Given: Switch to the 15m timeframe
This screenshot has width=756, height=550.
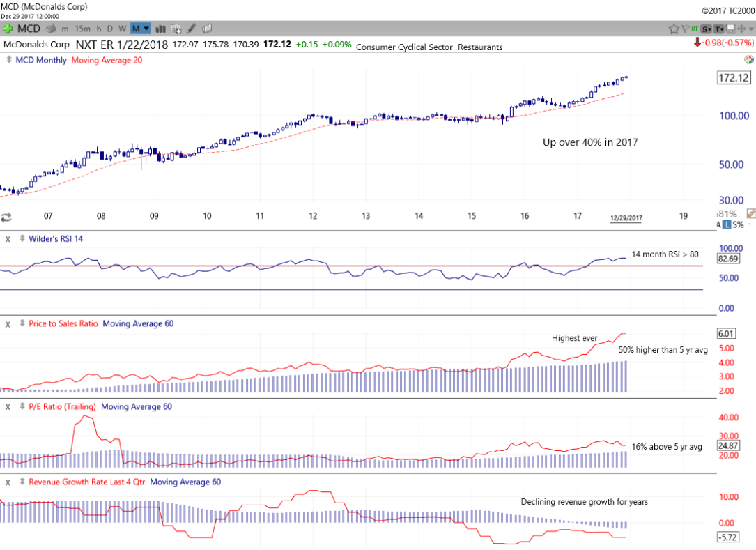Looking at the screenshot, I should click(82, 29).
